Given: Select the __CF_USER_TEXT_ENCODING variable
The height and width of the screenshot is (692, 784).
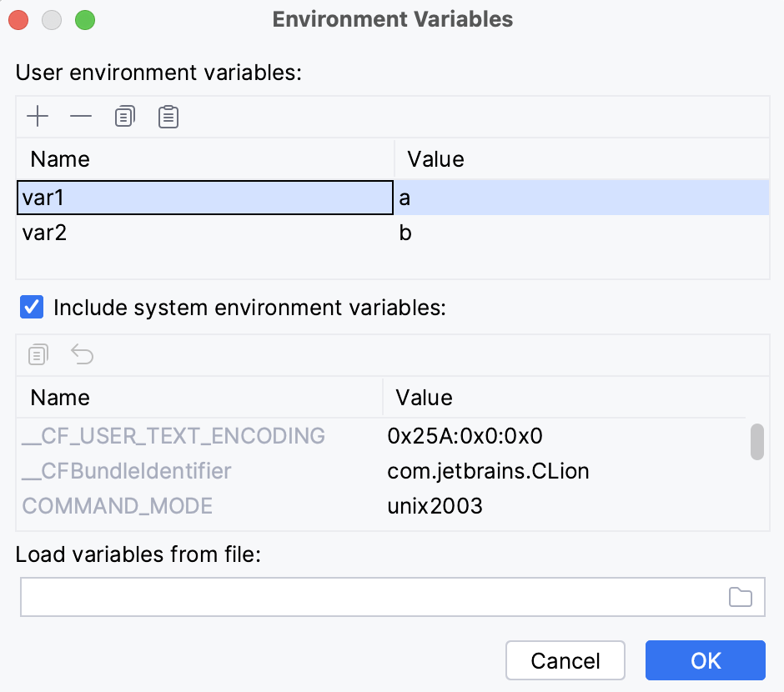Looking at the screenshot, I should 170,436.
